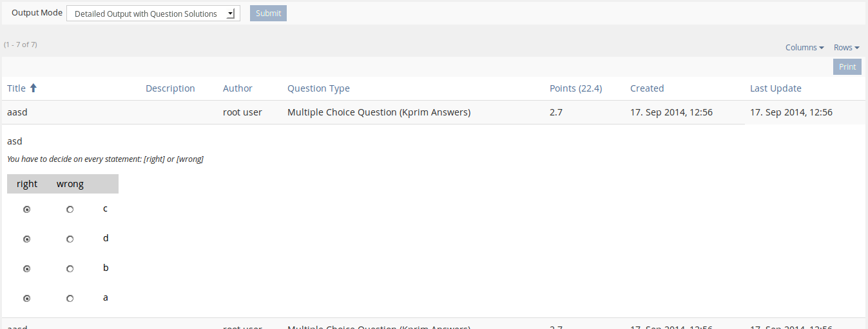The height and width of the screenshot is (329, 868).
Task: Open the Output Mode dropdown
Action: tap(153, 14)
